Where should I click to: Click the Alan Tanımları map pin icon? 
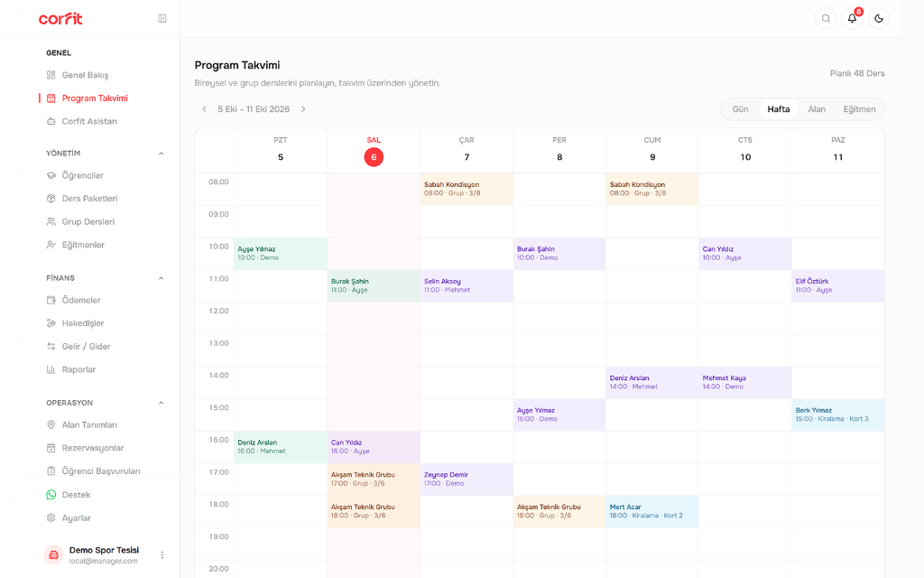pos(51,425)
